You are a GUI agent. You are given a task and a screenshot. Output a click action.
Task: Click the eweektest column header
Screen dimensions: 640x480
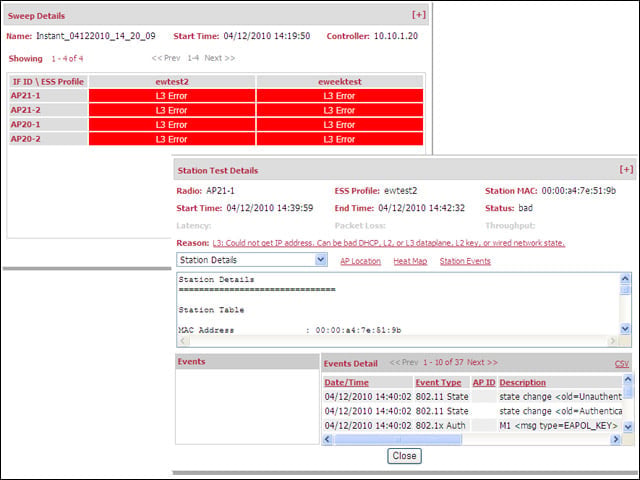click(340, 82)
